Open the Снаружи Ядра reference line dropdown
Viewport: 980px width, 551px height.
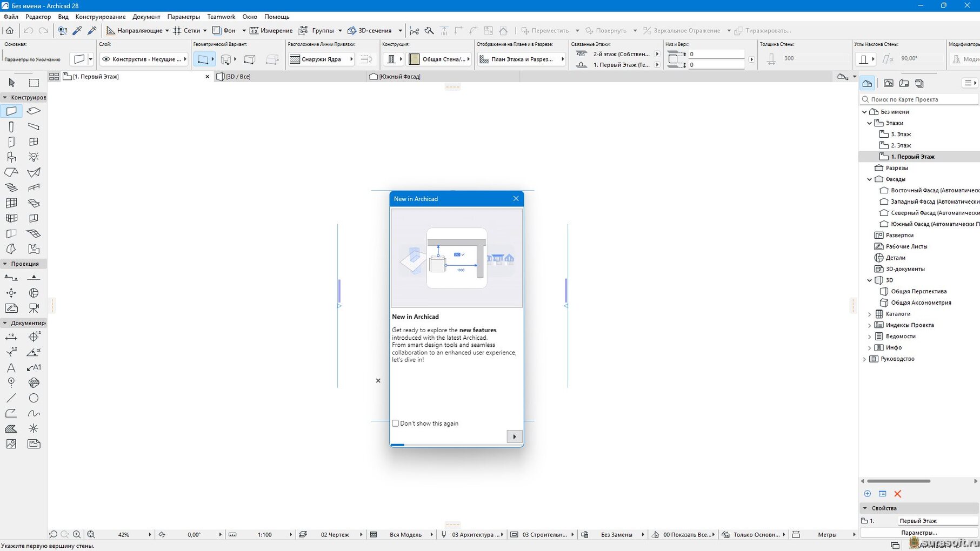pos(321,59)
